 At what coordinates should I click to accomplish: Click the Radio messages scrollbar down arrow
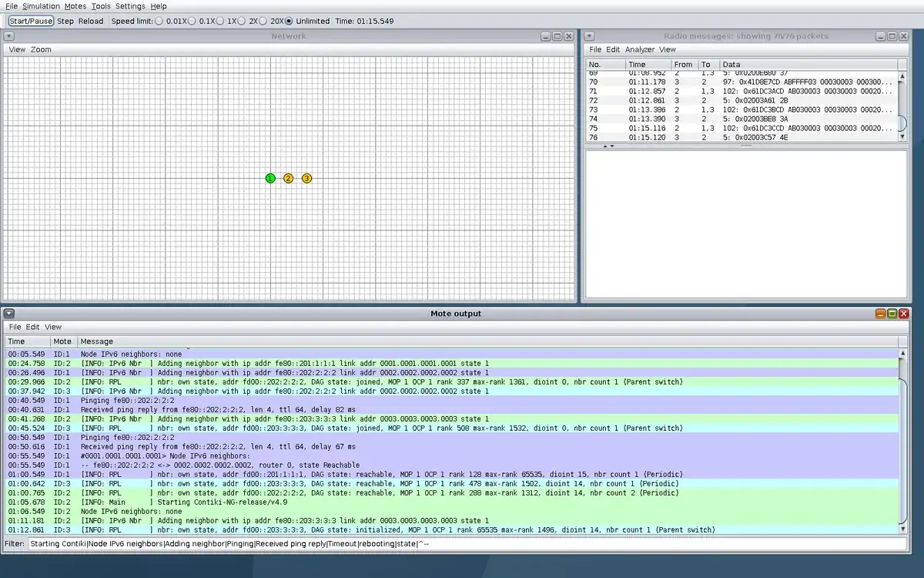point(902,136)
